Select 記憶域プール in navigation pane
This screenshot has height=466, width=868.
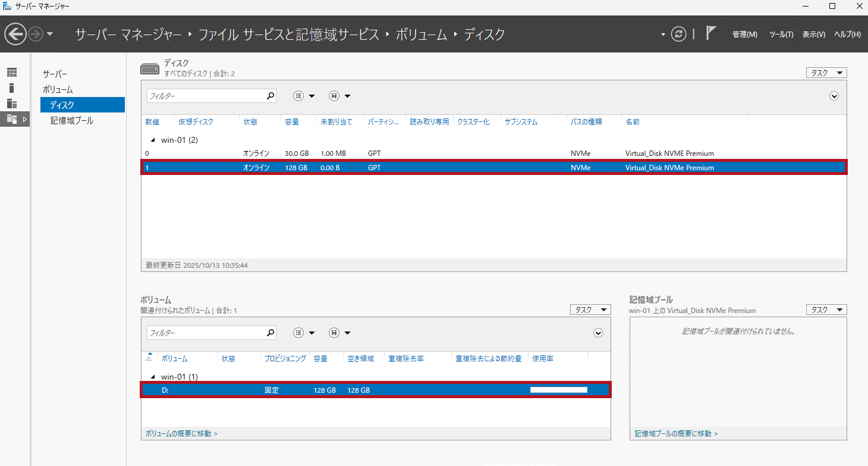72,120
